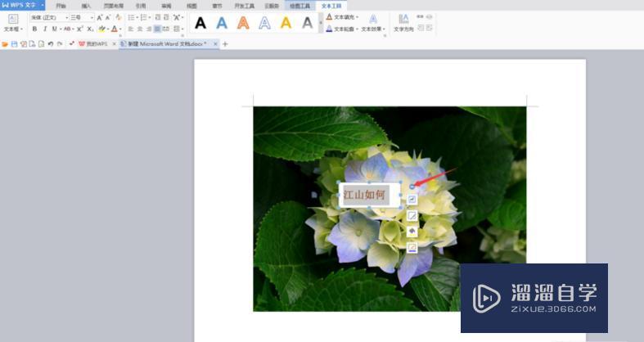Click the decrease indent icon
The height and width of the screenshot is (342, 644).
point(158,18)
